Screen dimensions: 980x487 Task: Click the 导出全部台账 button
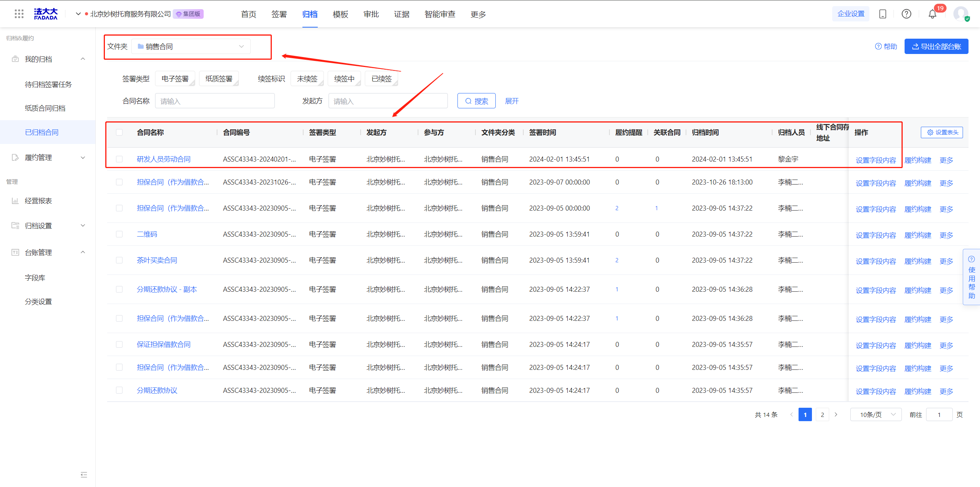point(936,46)
